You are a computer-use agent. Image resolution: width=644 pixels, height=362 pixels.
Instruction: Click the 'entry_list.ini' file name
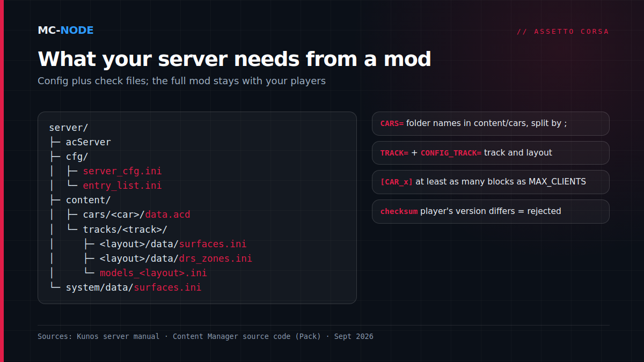click(x=122, y=186)
